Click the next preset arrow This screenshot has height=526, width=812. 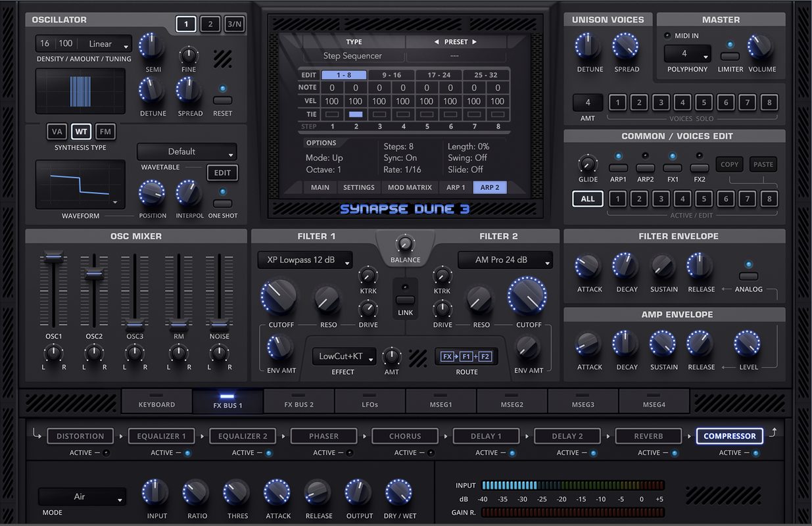[x=475, y=42]
